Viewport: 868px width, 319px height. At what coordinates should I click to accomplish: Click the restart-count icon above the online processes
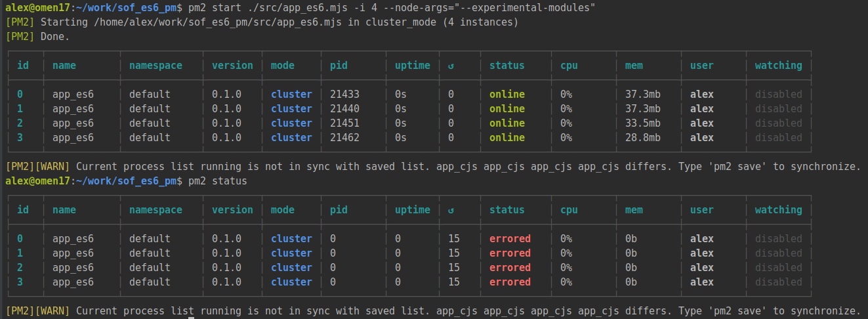pos(451,66)
